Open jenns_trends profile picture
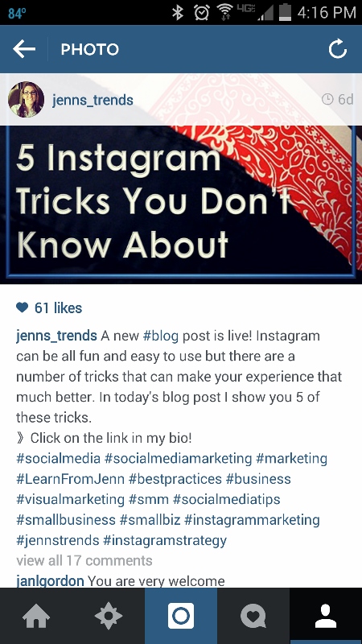 click(x=27, y=99)
